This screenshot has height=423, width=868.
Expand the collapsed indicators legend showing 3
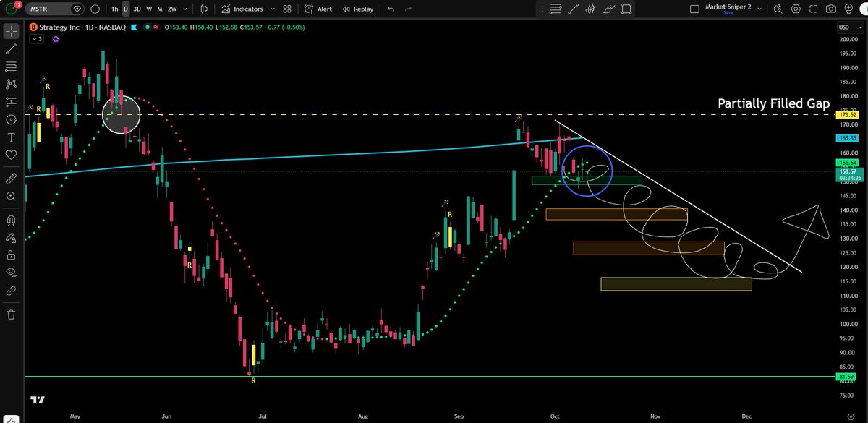pos(37,39)
